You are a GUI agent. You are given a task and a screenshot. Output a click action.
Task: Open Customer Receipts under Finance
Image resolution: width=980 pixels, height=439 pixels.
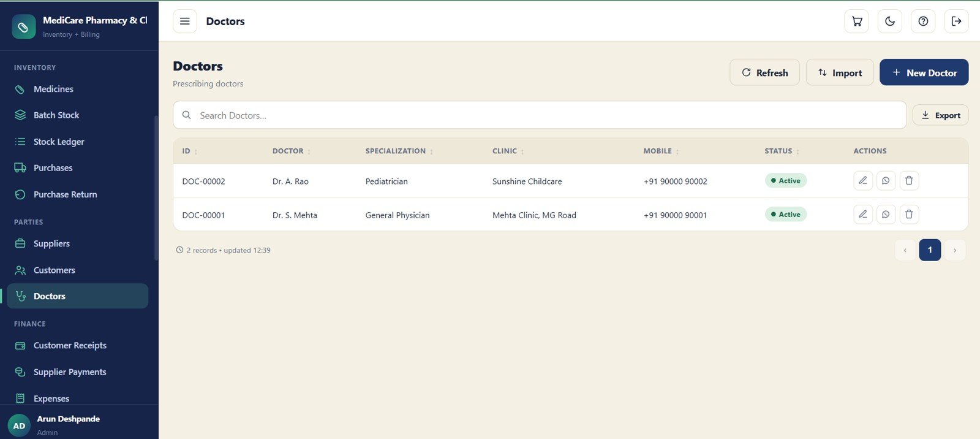pos(77,345)
